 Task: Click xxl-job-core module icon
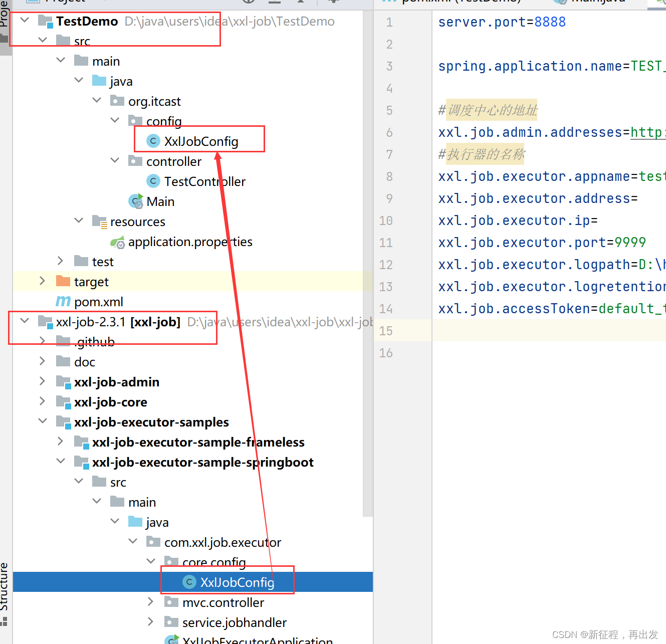click(64, 402)
